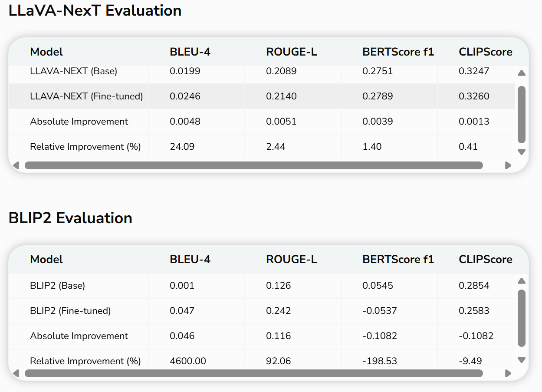Click CLIPScore header in LLaVA-NexT table
This screenshot has width=542, height=392.
click(x=486, y=52)
